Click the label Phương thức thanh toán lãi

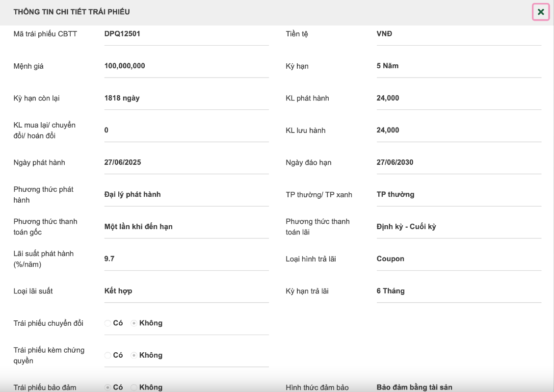coord(317,227)
